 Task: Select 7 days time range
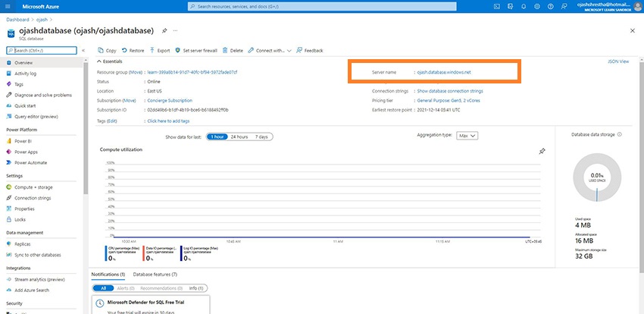coord(261,137)
